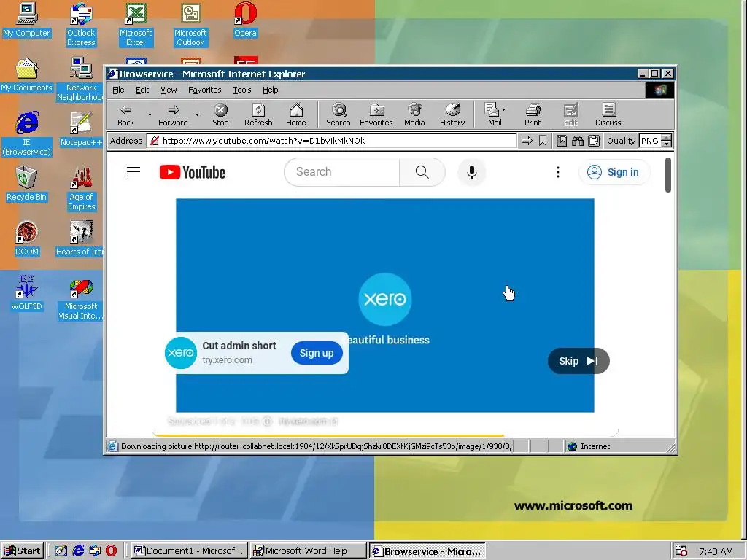Open the My Computer desktop icon

[x=26, y=20]
